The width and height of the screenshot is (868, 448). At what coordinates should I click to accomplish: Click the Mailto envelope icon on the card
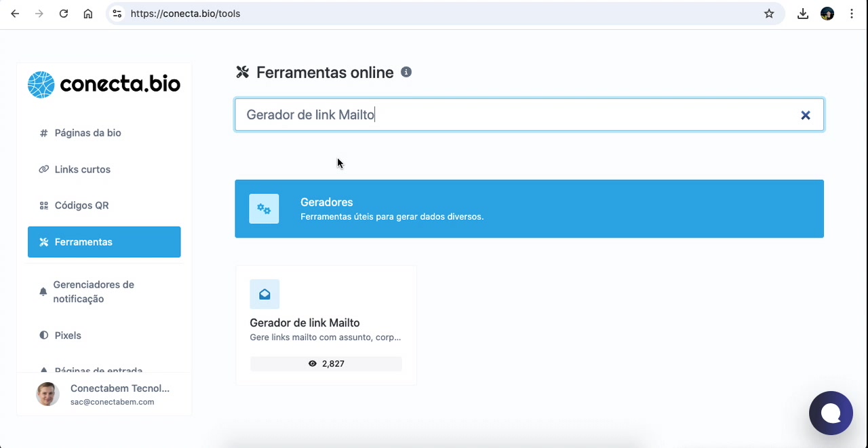264,294
